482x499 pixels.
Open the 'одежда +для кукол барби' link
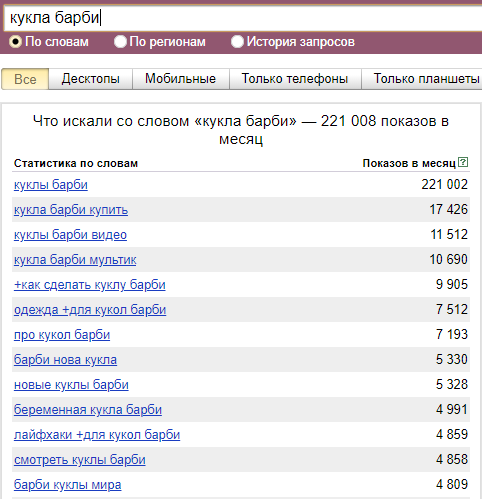pos(90,310)
